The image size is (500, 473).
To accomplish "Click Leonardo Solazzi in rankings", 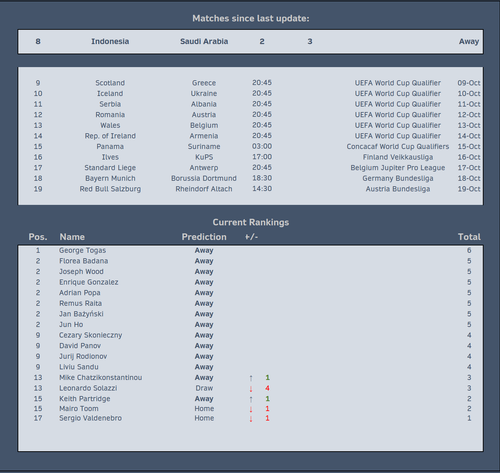I will pyautogui.click(x=88, y=388).
